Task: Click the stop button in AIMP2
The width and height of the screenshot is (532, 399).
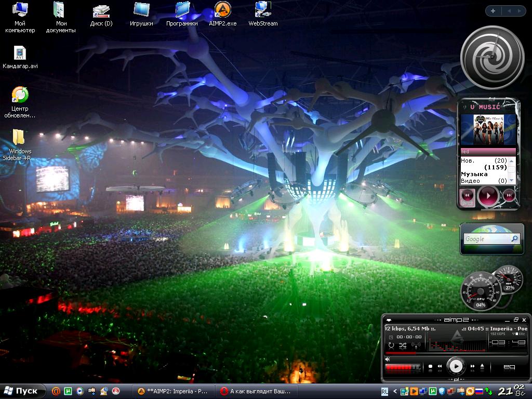Action: coord(430,367)
